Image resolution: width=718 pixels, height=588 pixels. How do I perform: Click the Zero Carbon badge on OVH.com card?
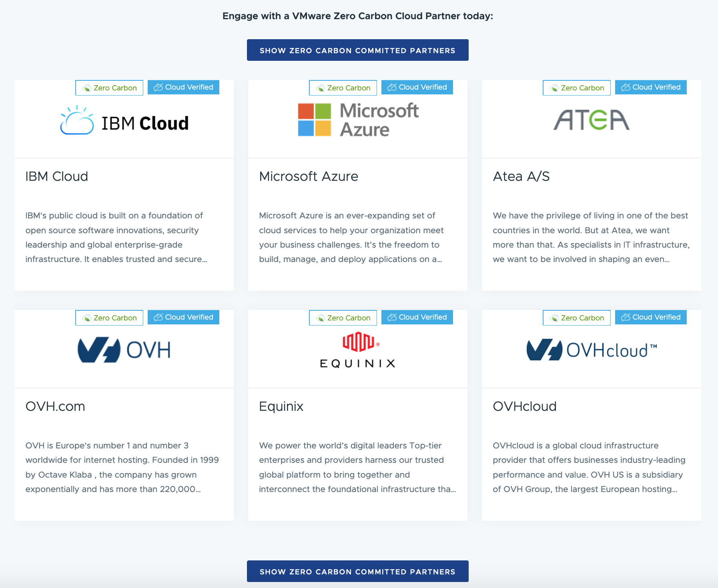(109, 318)
